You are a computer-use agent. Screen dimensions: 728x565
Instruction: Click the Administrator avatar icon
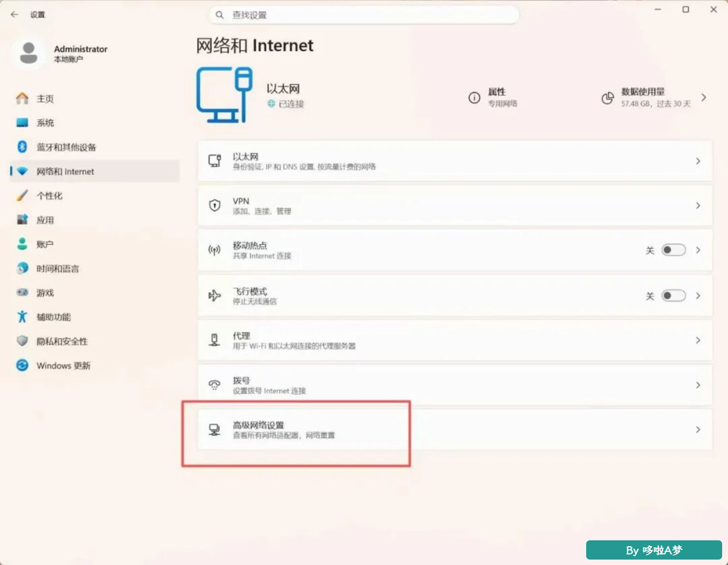point(28,53)
